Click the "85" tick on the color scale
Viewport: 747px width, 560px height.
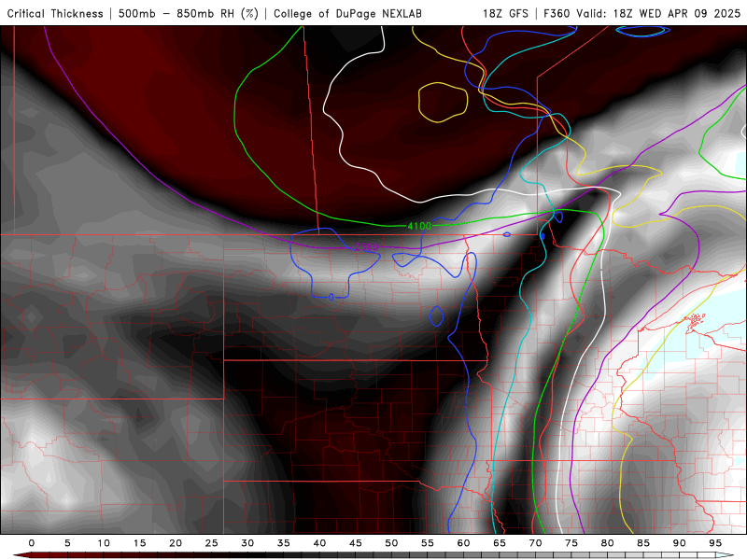(643, 543)
